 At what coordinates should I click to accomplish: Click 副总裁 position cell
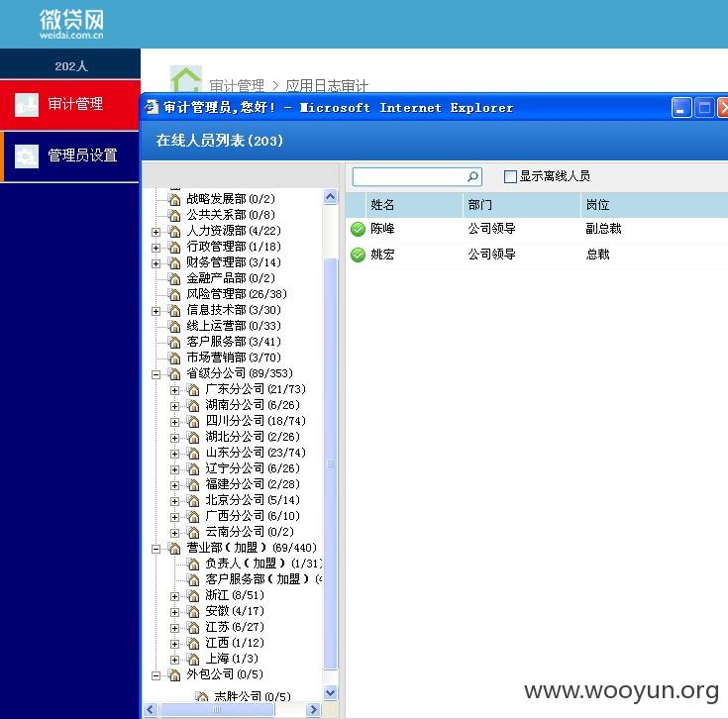click(x=603, y=229)
